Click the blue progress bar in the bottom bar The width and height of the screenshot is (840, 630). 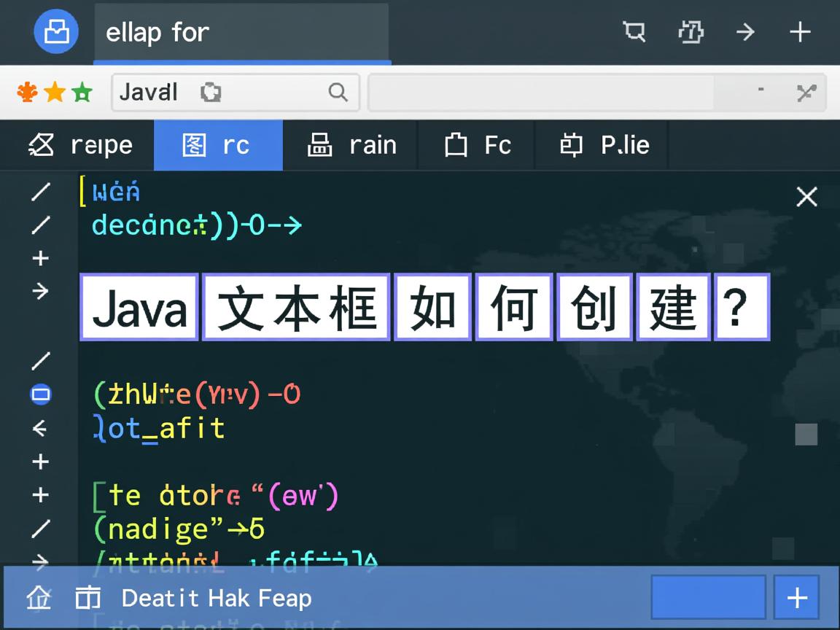[707, 596]
